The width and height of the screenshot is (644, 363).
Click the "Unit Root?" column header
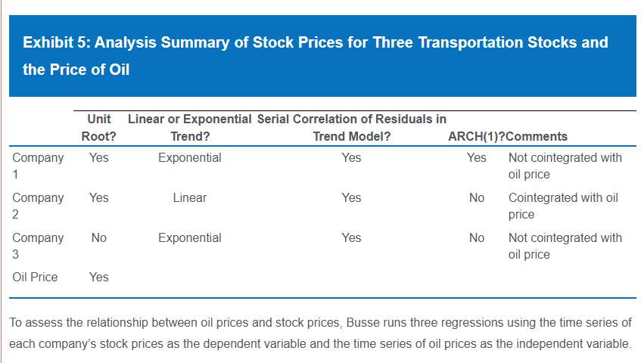click(x=98, y=128)
